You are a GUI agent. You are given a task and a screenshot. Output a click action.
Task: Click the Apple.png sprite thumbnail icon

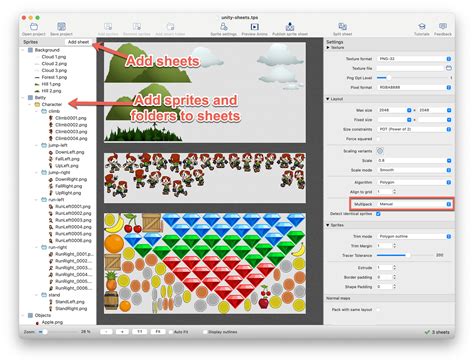click(x=37, y=323)
